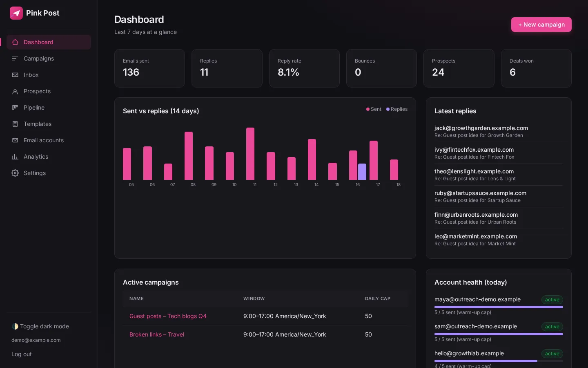Open reply from jack@growthgarden.example.com

(499, 131)
